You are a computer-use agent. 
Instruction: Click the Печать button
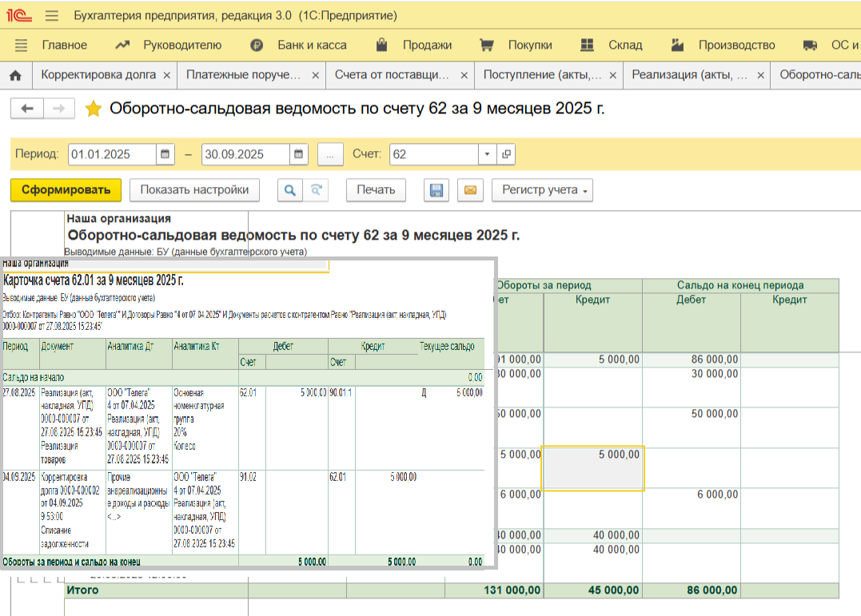(376, 190)
